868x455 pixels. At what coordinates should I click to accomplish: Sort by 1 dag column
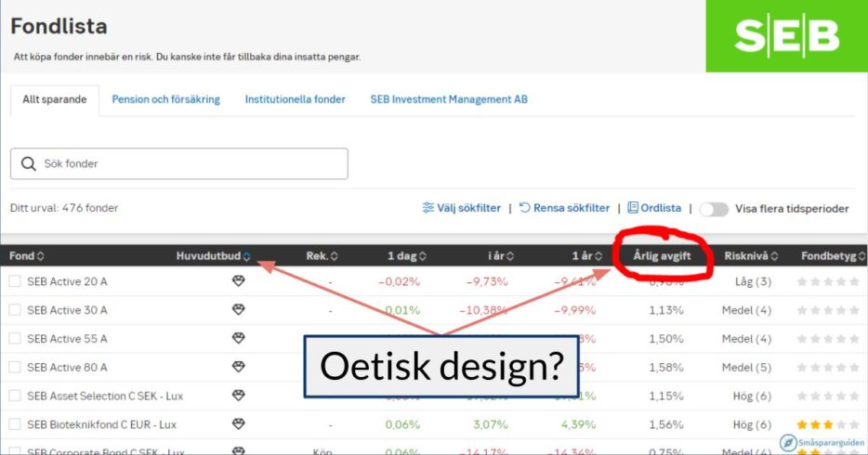tap(407, 256)
